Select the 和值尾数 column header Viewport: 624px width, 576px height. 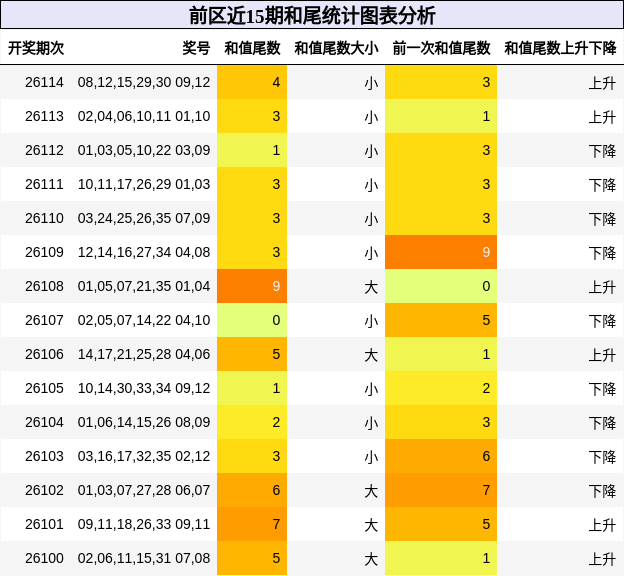coord(252,48)
